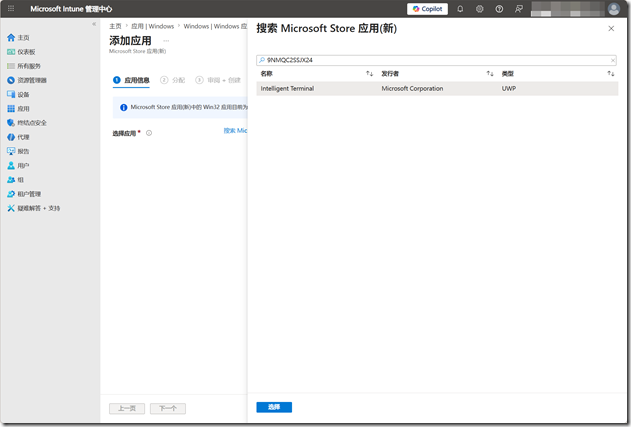
Task: Click the 搜索 Microsoft Store link
Action: [x=235, y=130]
